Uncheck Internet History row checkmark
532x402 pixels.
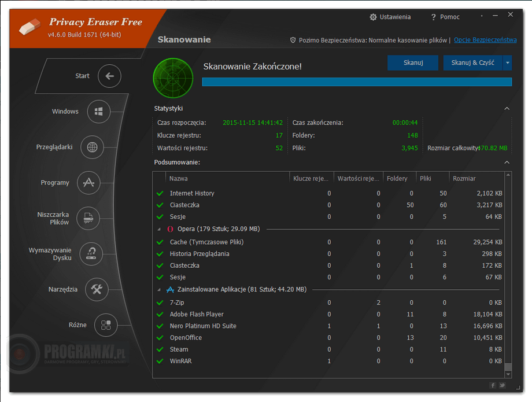160,193
